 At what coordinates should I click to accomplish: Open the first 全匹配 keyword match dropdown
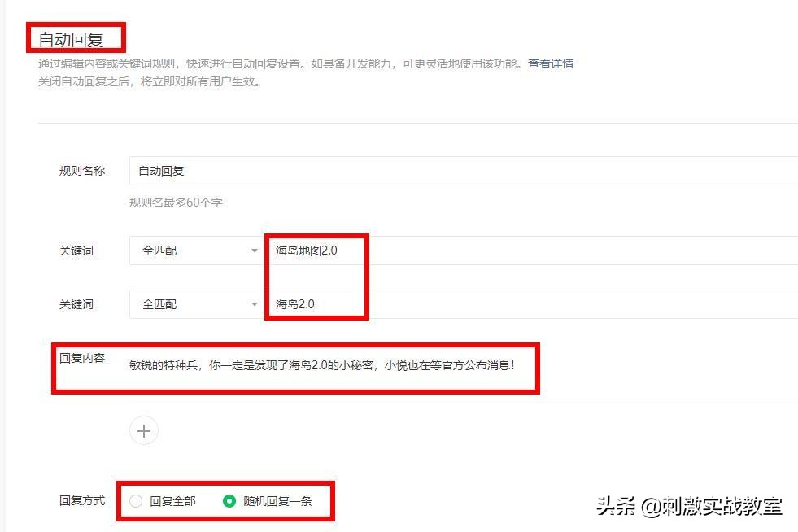point(196,251)
